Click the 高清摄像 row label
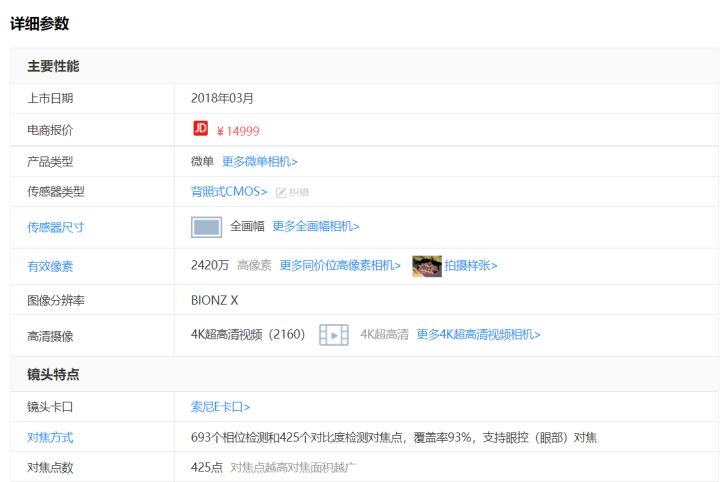 tap(50, 336)
